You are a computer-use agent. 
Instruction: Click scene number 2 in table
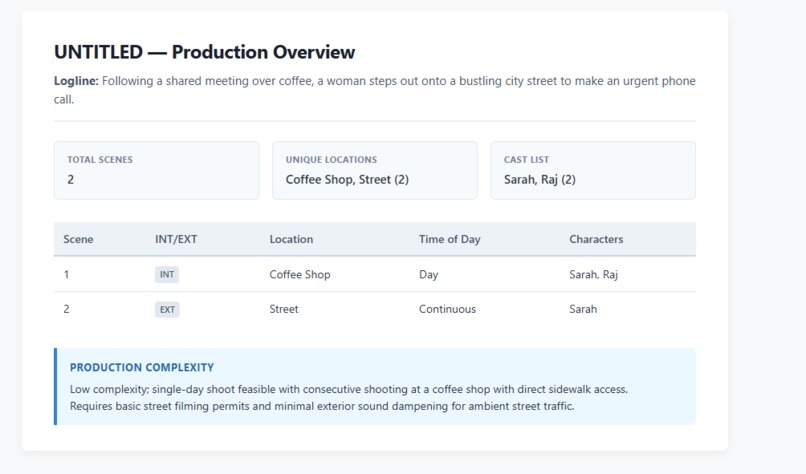pyautogui.click(x=66, y=309)
